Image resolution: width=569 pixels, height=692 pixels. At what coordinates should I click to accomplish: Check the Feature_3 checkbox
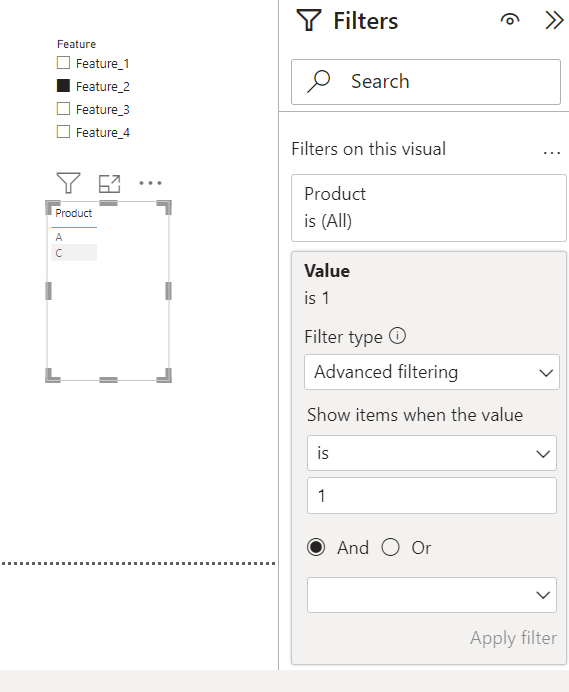click(64, 109)
